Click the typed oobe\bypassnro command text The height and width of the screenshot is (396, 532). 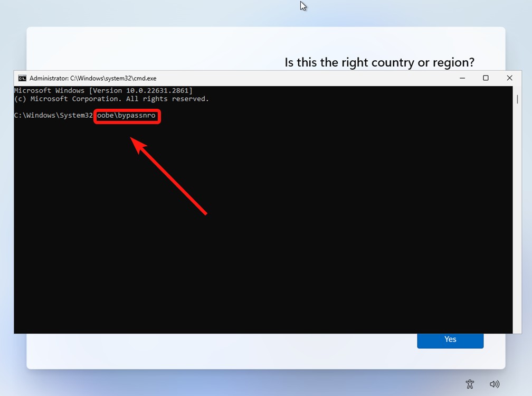pyautogui.click(x=126, y=116)
